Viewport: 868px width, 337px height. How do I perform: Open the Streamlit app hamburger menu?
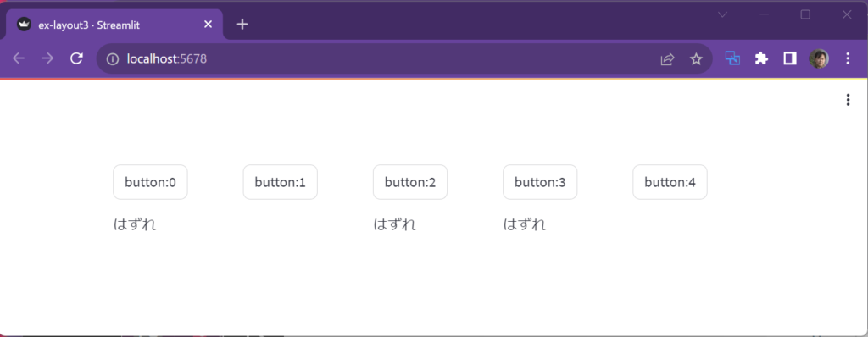pos(848,100)
